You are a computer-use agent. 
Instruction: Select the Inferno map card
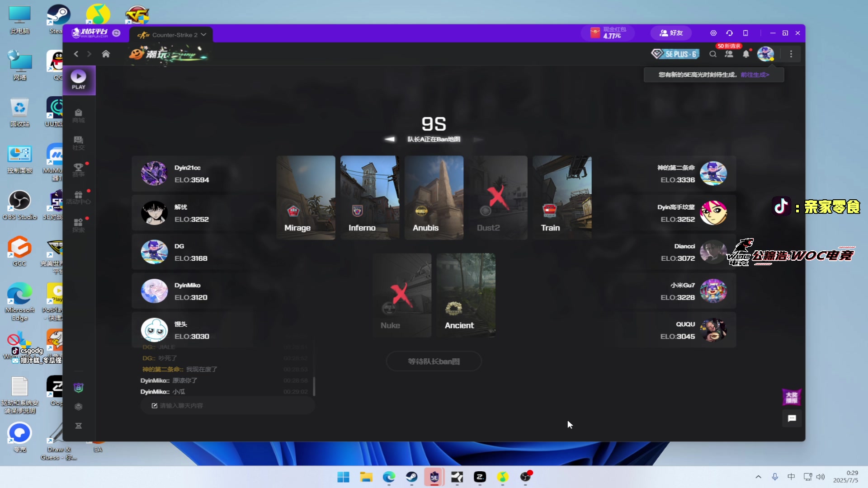point(370,197)
